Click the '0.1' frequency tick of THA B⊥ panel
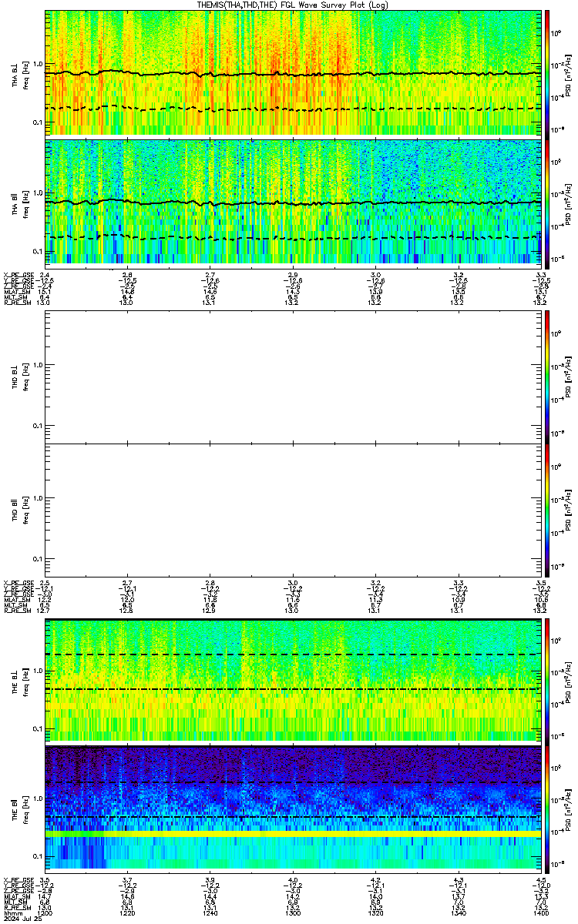 (37, 122)
